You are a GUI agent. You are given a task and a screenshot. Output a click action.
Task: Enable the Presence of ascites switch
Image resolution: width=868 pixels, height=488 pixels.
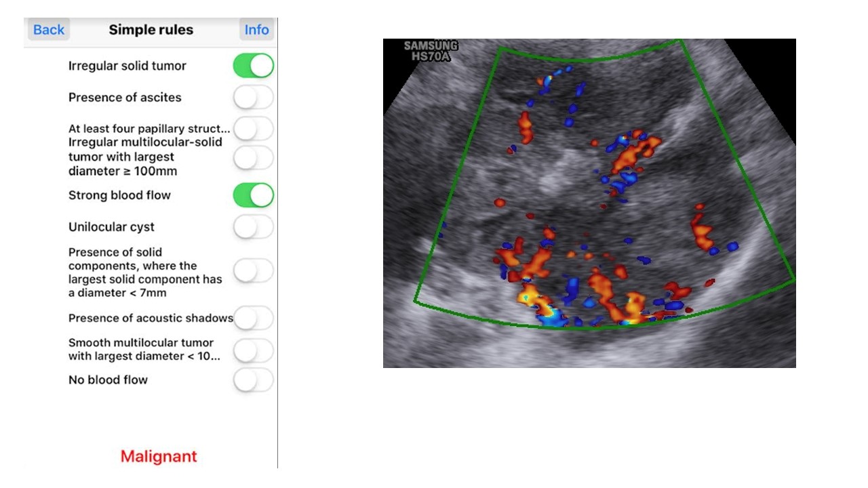pyautogui.click(x=253, y=98)
